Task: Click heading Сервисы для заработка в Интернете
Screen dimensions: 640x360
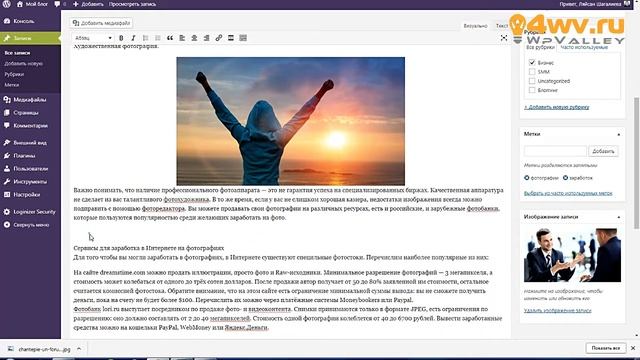Action: pyautogui.click(x=149, y=248)
